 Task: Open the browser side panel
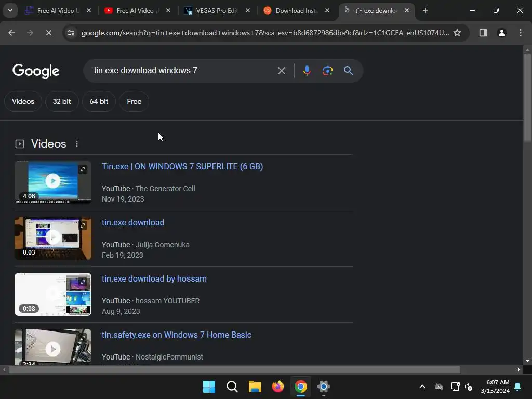[483, 33]
